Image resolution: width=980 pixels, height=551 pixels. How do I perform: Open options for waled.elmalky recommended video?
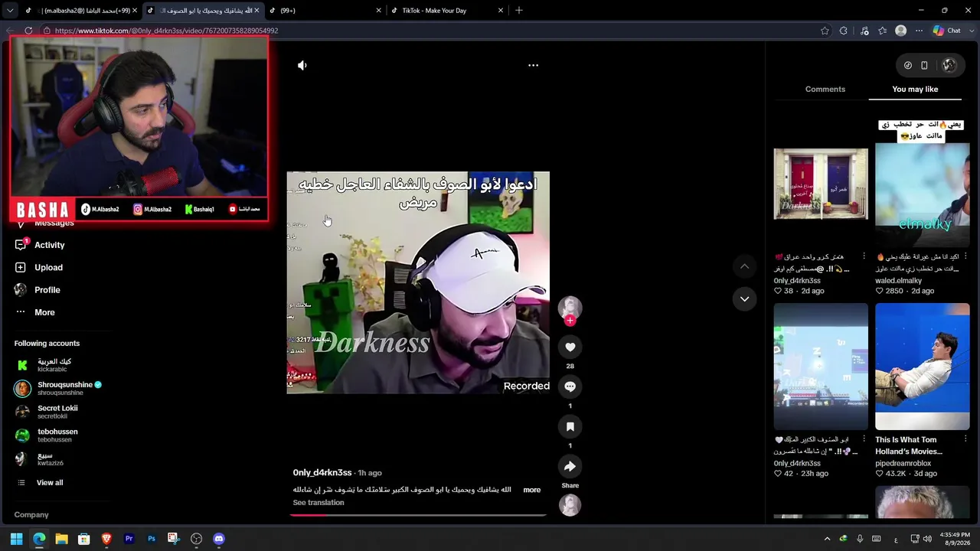coord(965,256)
